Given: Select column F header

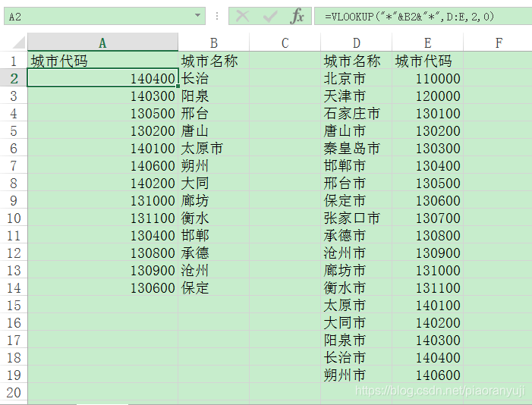Looking at the screenshot, I should [x=498, y=42].
